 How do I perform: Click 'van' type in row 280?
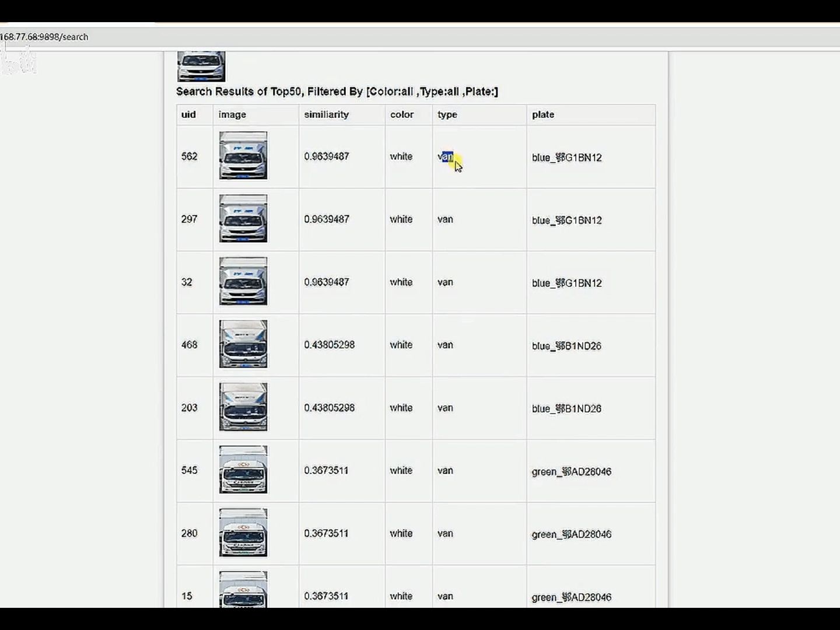tap(445, 533)
